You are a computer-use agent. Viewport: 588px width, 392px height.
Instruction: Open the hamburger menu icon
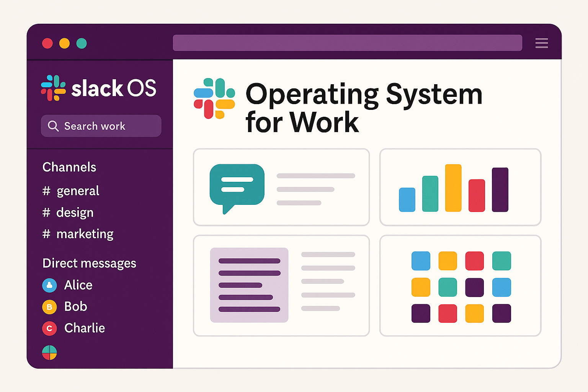pyautogui.click(x=541, y=43)
